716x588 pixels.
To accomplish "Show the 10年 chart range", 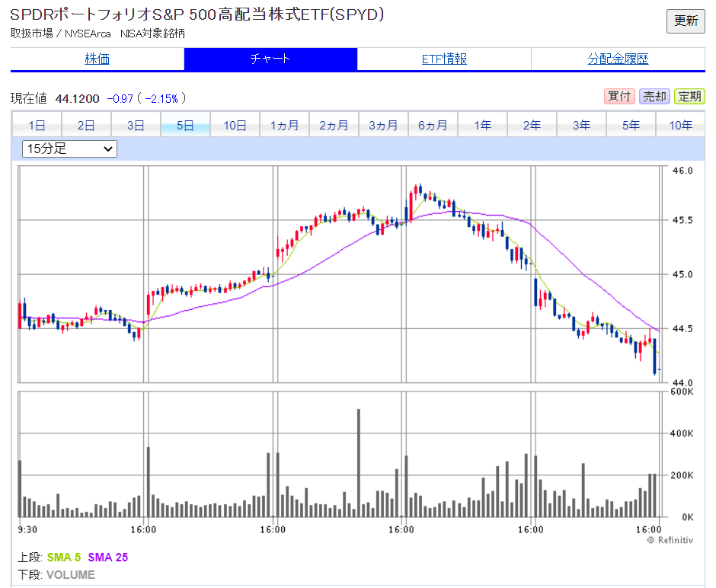I will coord(680,125).
